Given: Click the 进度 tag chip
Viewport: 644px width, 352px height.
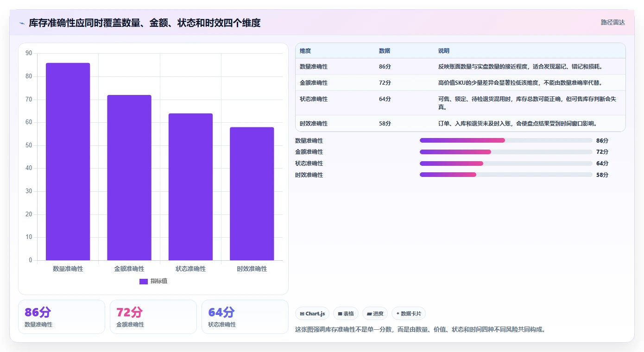Looking at the screenshot, I should (x=375, y=314).
